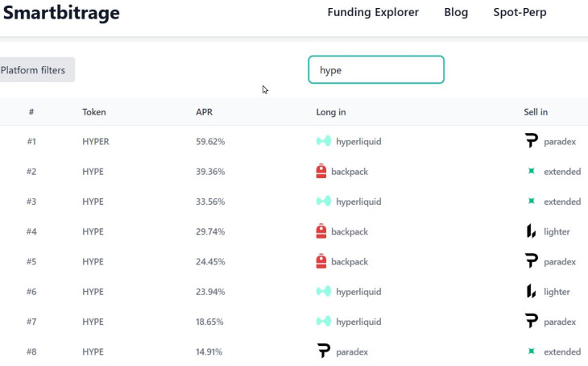Click the 39.36% APR value

pos(210,172)
